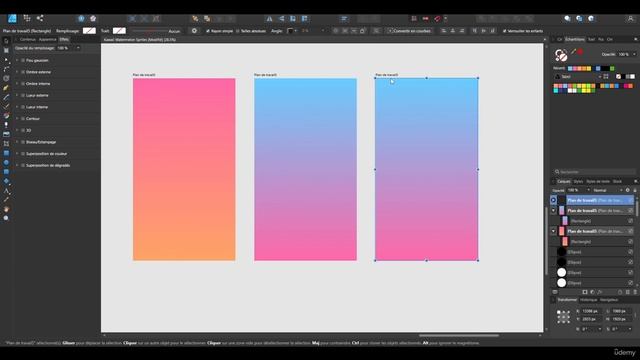Click the anchor point selector grid
Image resolution: width=640 pixels, height=360 pixels.
coord(563,316)
